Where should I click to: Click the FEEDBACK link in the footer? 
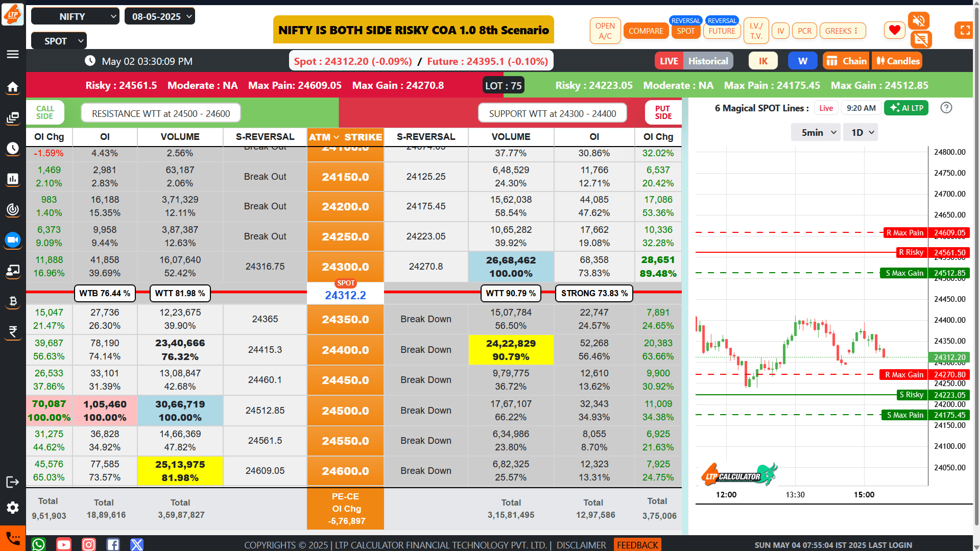[637, 545]
